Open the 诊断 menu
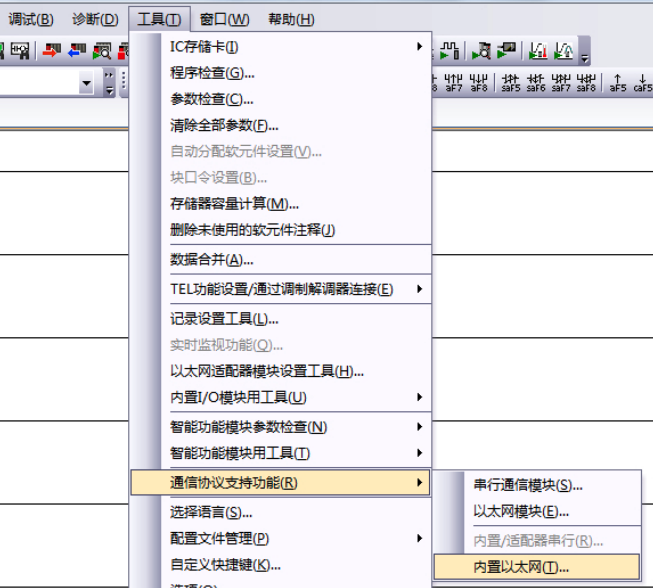Viewport: 653px width, 588px height. 95,19
